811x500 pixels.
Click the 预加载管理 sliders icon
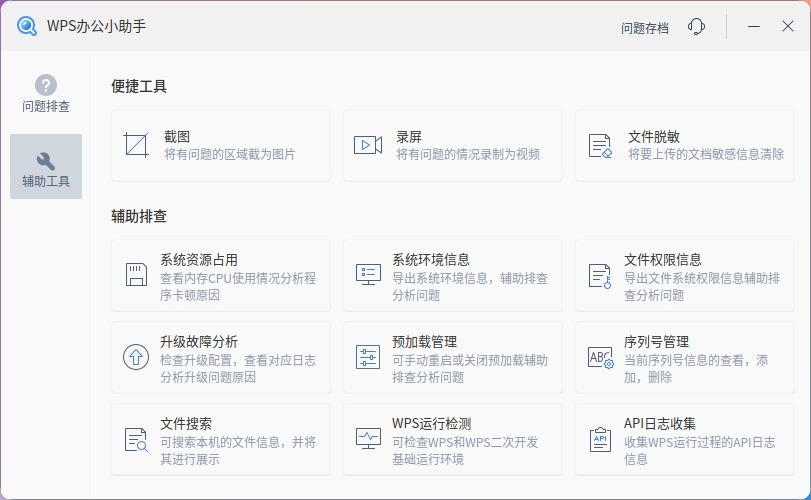point(368,357)
